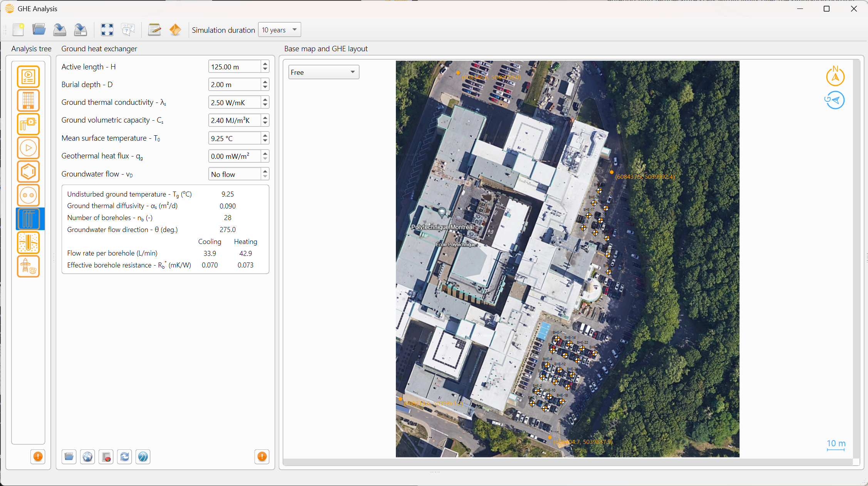
Task: Click the vertical scrollbar beside the map
Action: tap(856, 259)
